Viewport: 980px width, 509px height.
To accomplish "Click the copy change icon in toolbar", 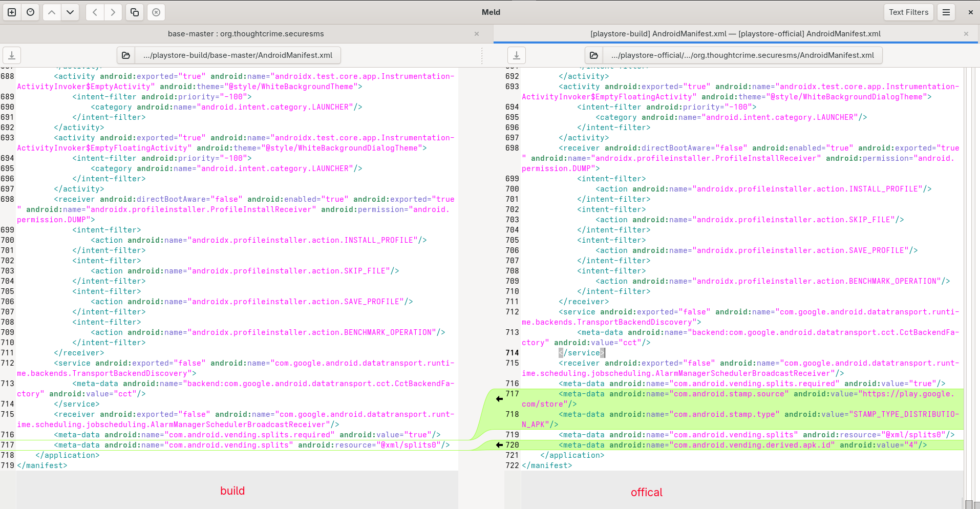I will pyautogui.click(x=135, y=12).
